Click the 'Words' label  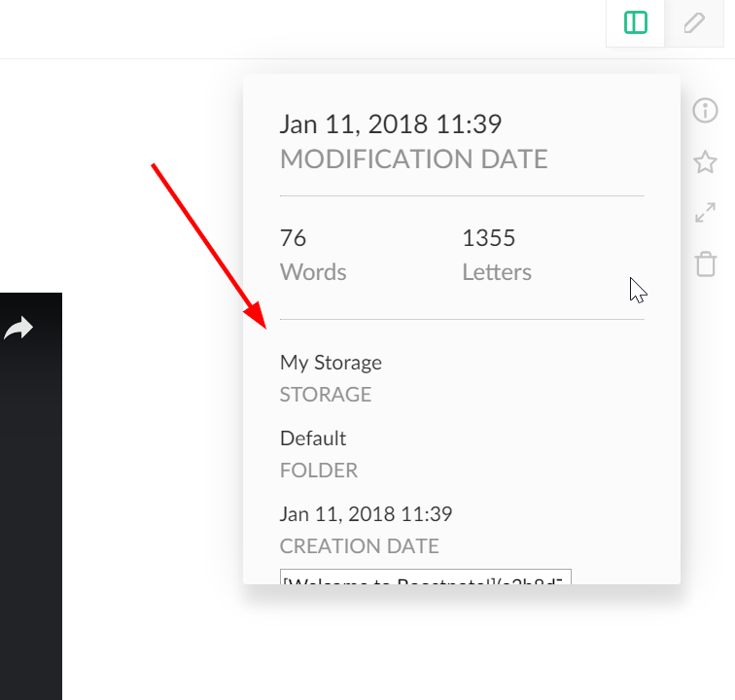pos(313,272)
